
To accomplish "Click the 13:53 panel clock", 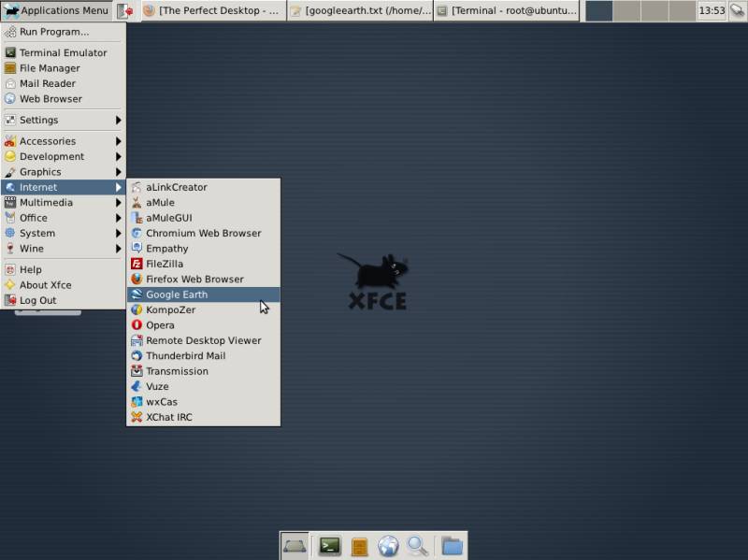I will 712,10.
